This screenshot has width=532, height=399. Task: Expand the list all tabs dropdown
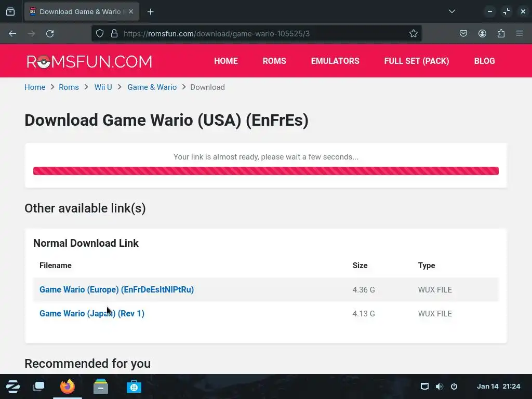[451, 11]
